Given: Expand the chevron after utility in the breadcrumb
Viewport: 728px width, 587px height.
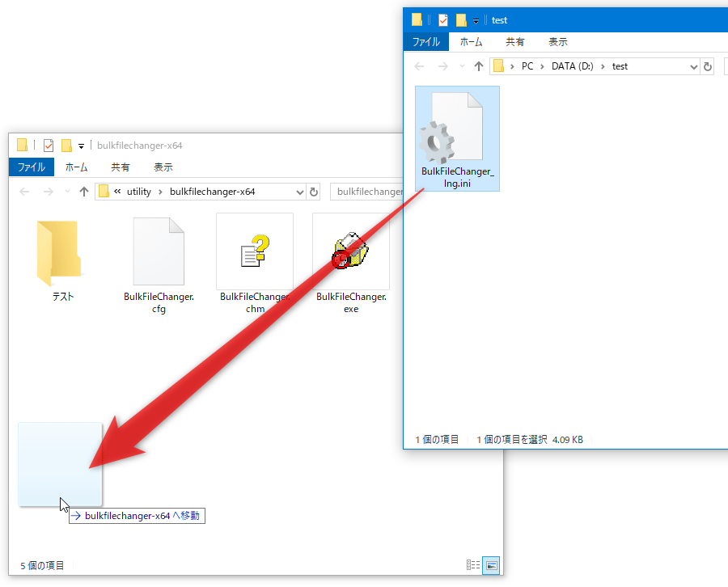Looking at the screenshot, I should click(x=160, y=192).
